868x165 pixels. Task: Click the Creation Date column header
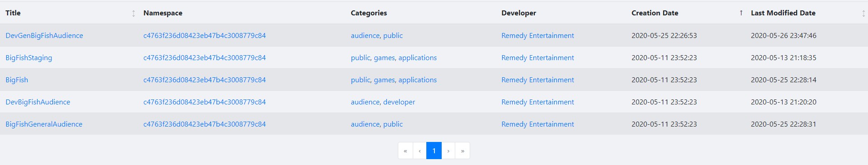pyautogui.click(x=655, y=13)
